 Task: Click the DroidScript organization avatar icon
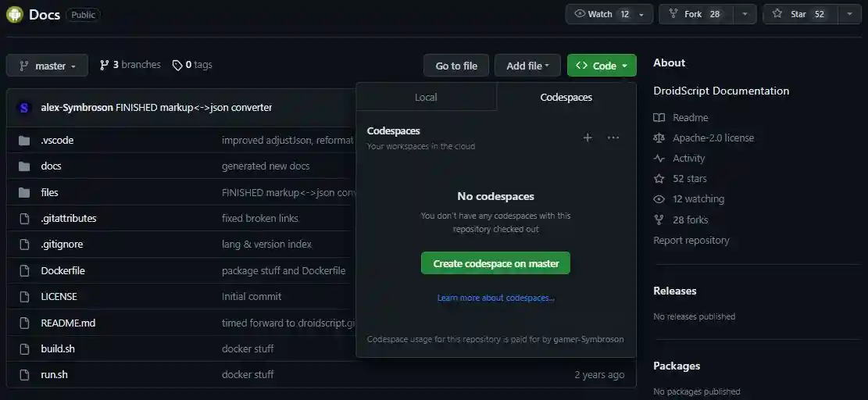coord(15,14)
